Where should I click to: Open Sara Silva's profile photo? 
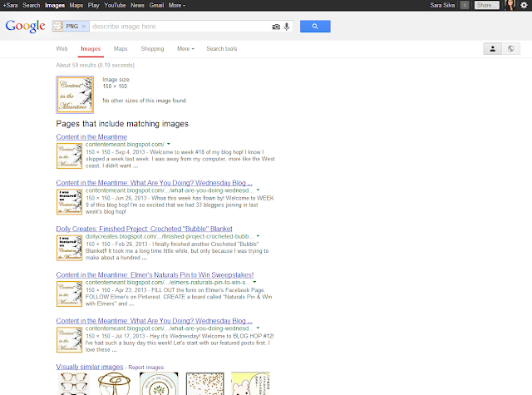[x=510, y=5]
